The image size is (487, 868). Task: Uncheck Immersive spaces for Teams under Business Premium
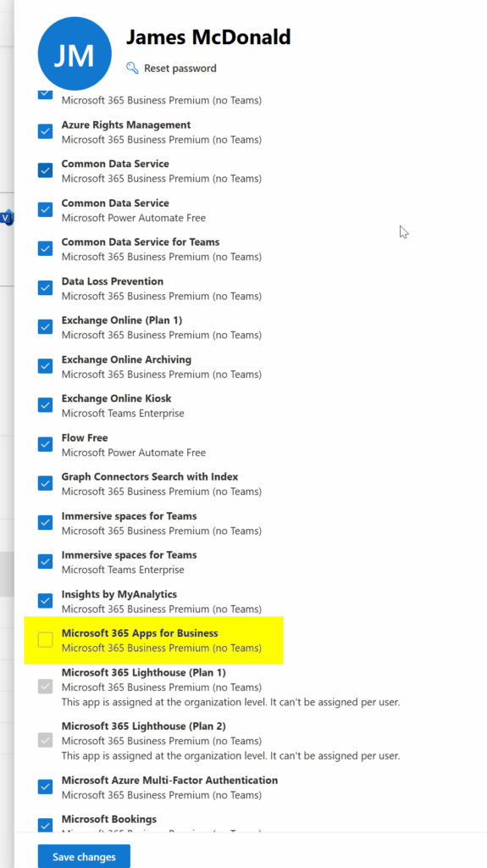point(46,522)
